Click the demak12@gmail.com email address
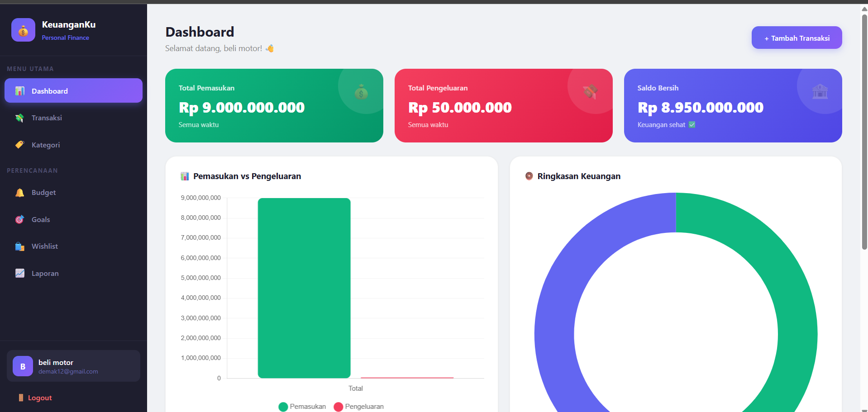Viewport: 868px width, 412px height. pyautogui.click(x=68, y=372)
